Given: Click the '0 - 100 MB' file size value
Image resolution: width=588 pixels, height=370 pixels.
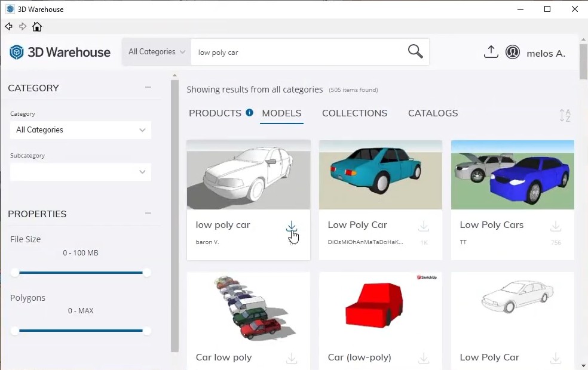Looking at the screenshot, I should (81, 253).
